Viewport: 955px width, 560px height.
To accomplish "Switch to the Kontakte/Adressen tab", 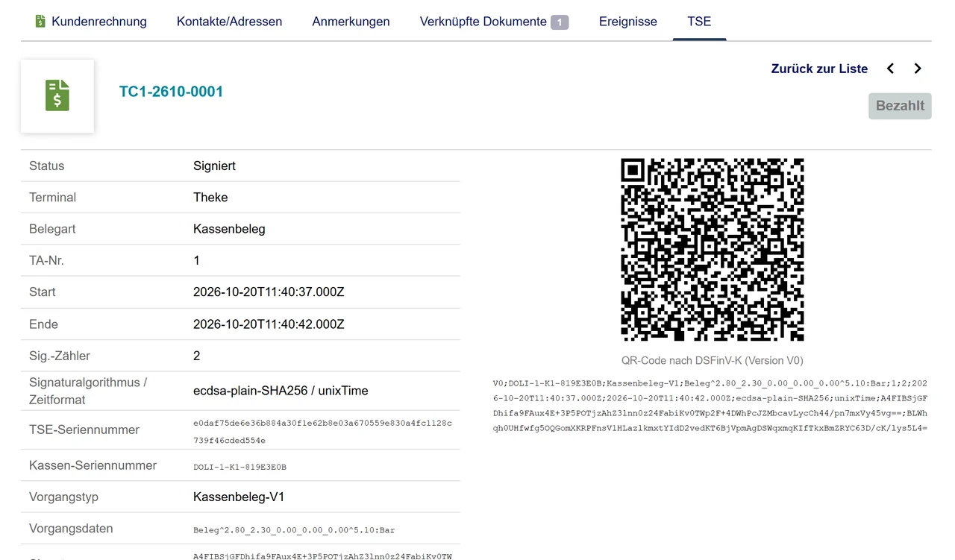I will tap(229, 22).
